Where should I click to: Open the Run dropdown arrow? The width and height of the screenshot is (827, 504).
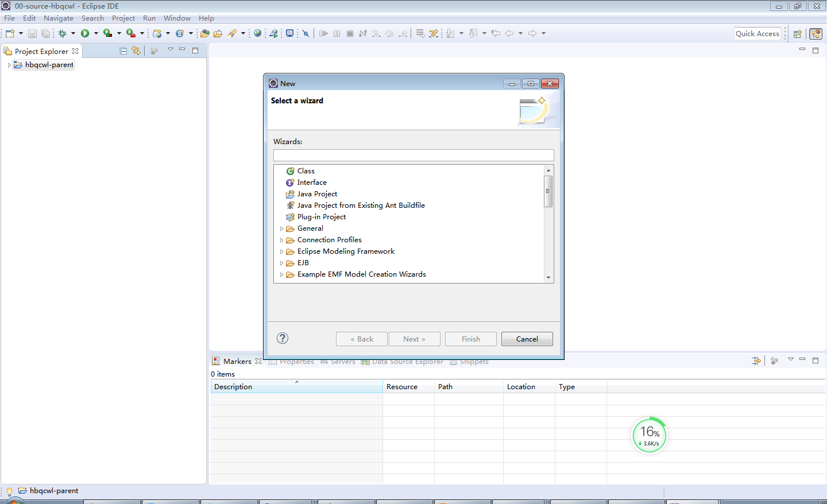point(96,33)
